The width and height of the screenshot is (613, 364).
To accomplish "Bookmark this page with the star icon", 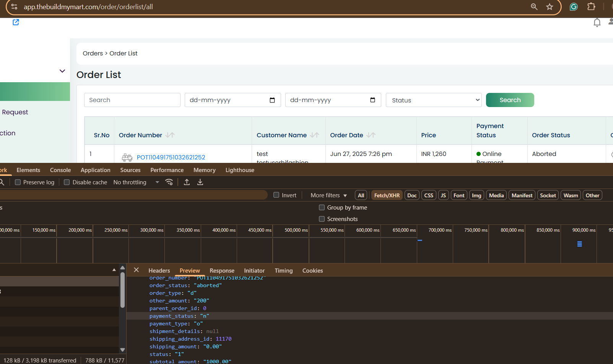I will coord(550,6).
